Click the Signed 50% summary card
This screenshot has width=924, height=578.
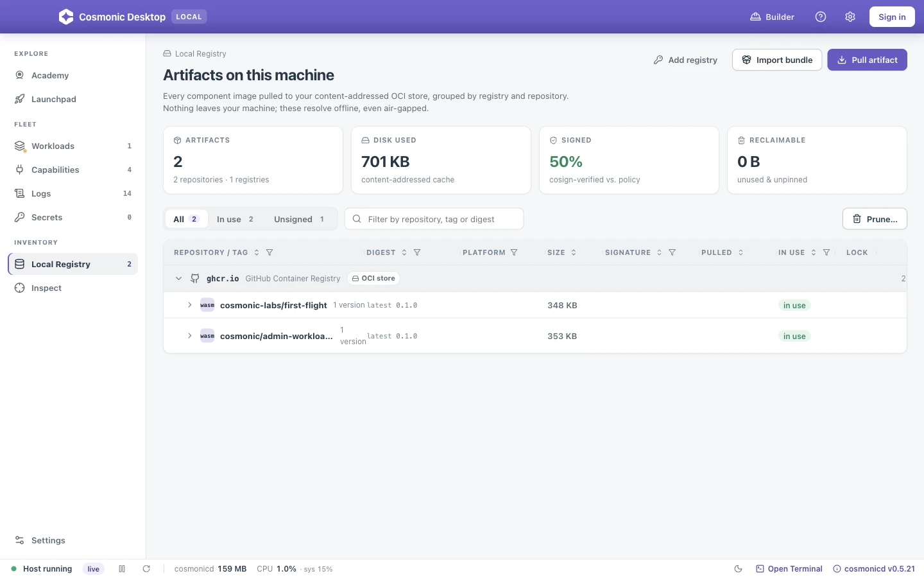[629, 160]
